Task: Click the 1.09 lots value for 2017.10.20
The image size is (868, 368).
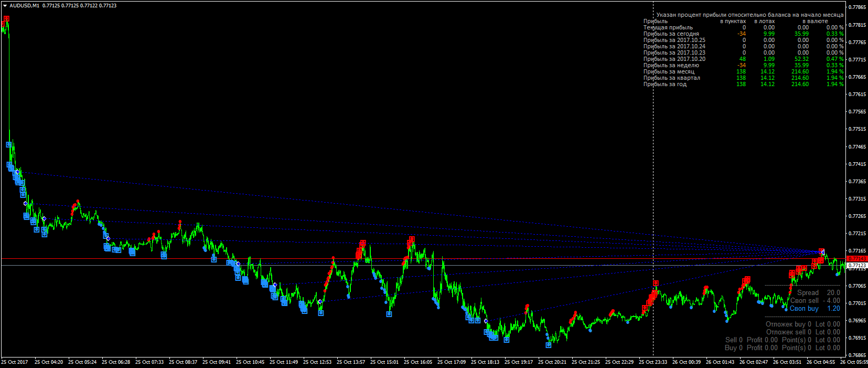Action: (x=769, y=59)
